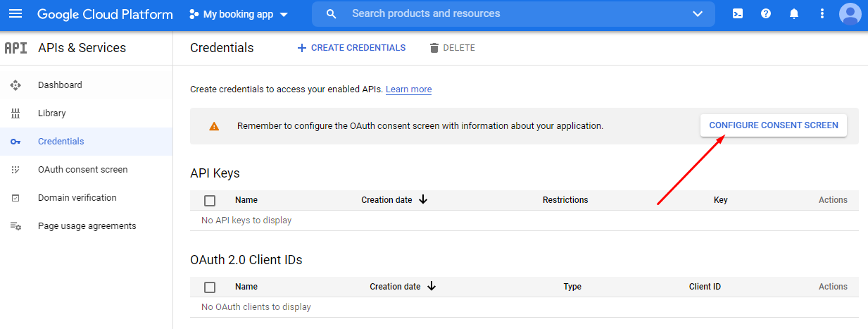Click the trash can icon beside Delete
Image resolution: width=868 pixels, height=329 pixels.
coord(434,48)
